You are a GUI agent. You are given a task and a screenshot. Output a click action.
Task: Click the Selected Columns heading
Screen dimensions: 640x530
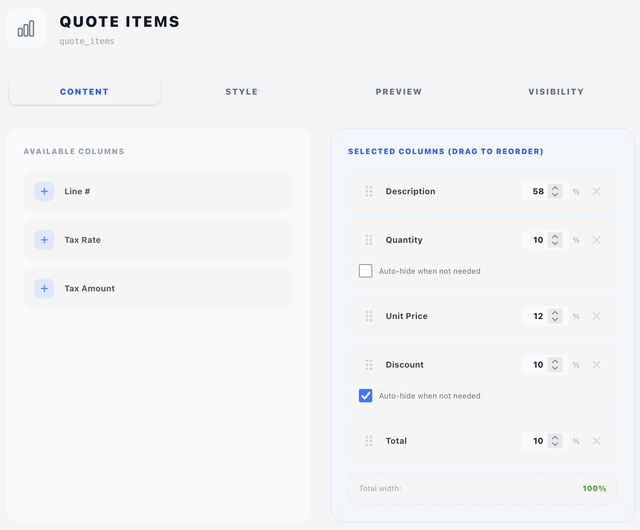pos(446,151)
